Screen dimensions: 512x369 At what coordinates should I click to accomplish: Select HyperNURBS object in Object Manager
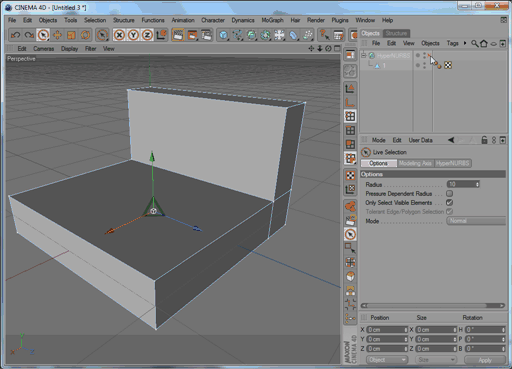(393, 56)
